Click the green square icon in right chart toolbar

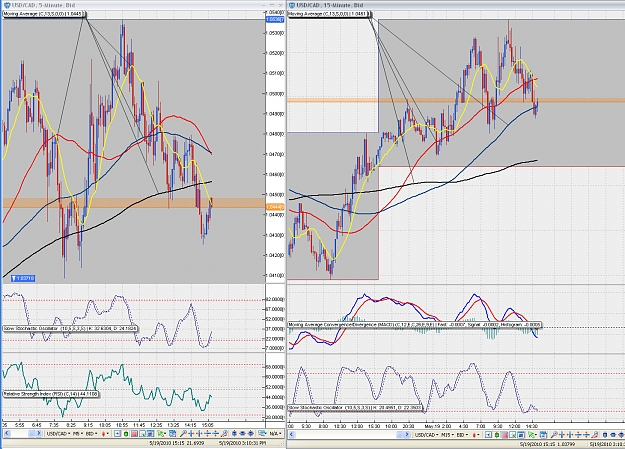click(497, 435)
